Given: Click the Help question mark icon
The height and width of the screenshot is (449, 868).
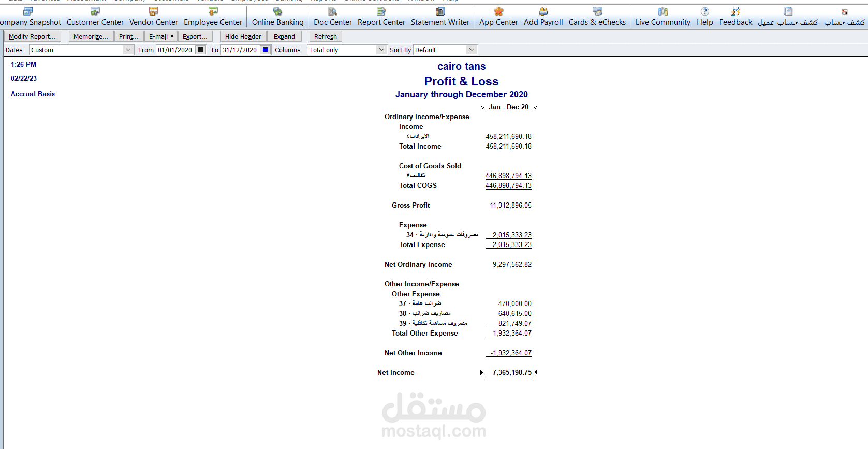Looking at the screenshot, I should tap(705, 11).
